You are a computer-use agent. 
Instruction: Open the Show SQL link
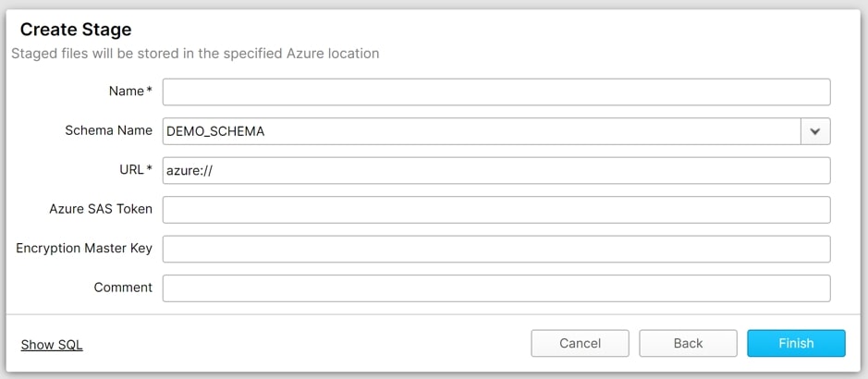[52, 345]
